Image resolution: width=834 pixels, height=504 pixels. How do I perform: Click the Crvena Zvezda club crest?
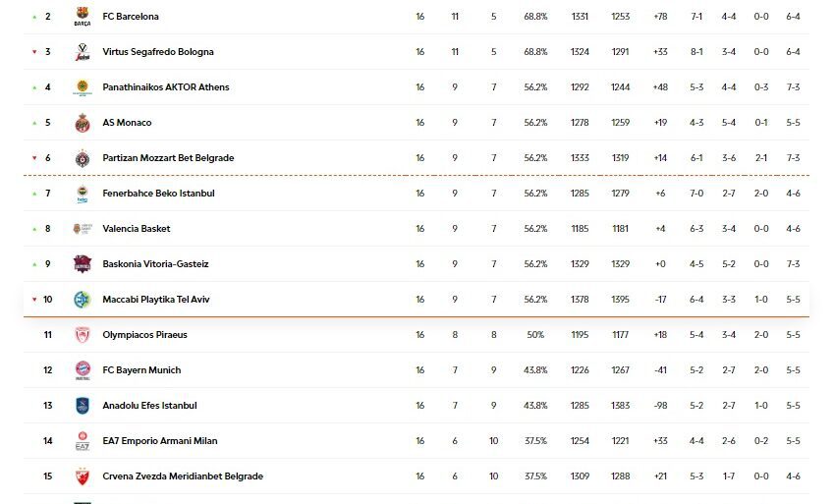[x=83, y=476]
